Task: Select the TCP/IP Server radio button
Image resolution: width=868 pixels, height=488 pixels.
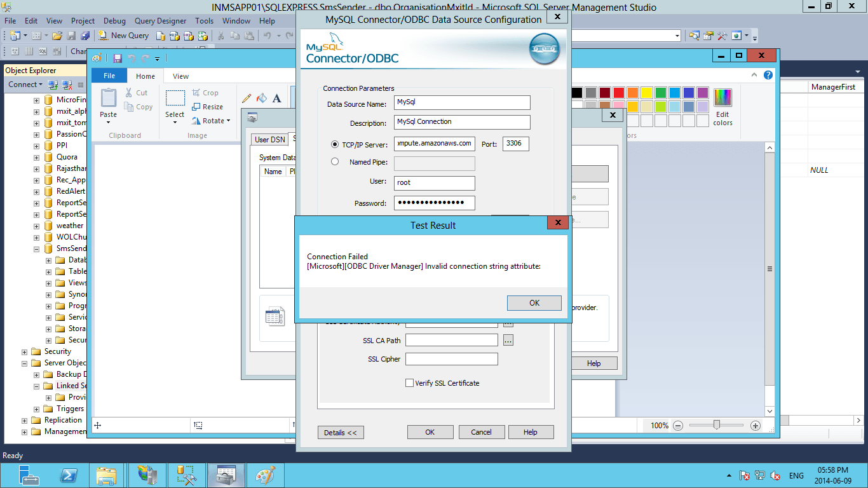Action: [335, 144]
